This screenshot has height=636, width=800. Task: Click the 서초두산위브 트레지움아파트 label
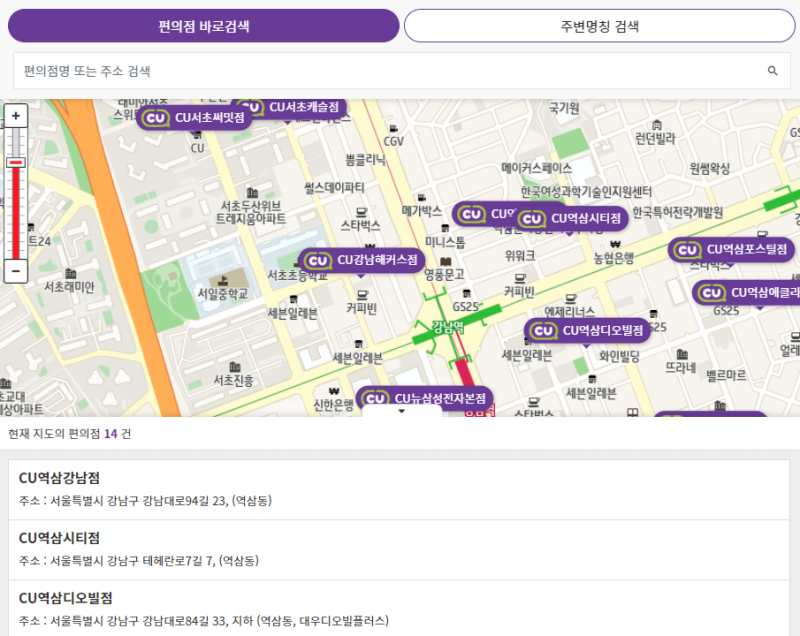tap(251, 212)
